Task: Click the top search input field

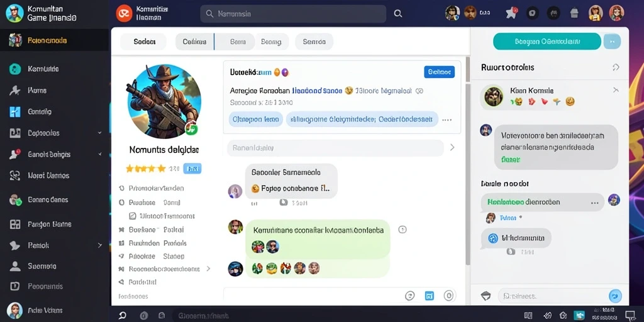Action: point(293,14)
